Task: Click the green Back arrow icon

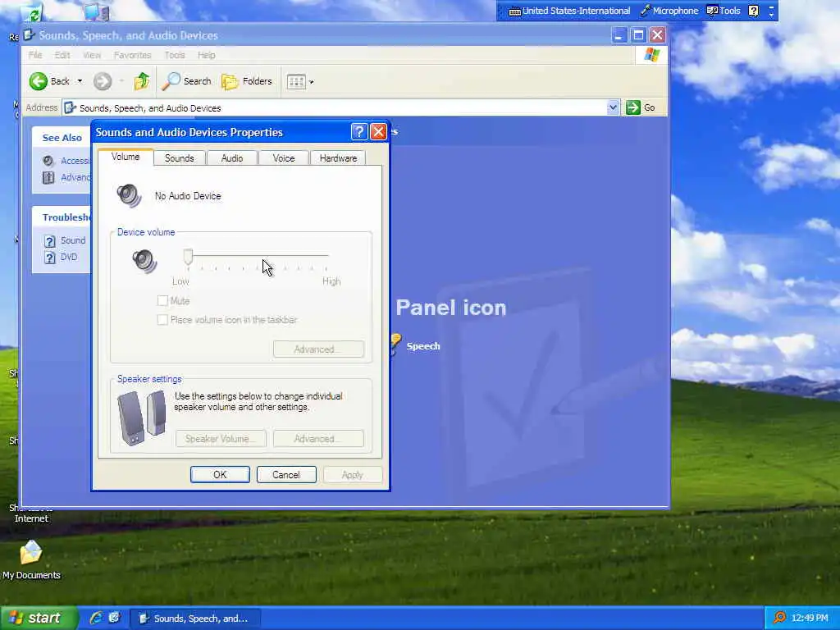Action: (38, 81)
